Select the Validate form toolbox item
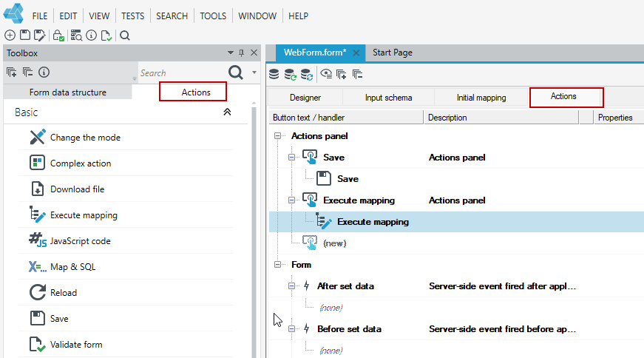Image resolution: width=644 pixels, height=358 pixels. point(125,345)
